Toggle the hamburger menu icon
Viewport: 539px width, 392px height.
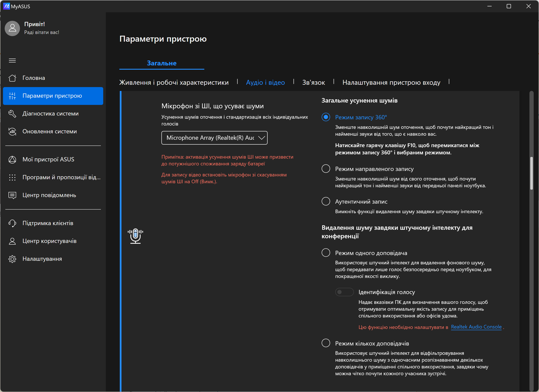(x=12, y=61)
